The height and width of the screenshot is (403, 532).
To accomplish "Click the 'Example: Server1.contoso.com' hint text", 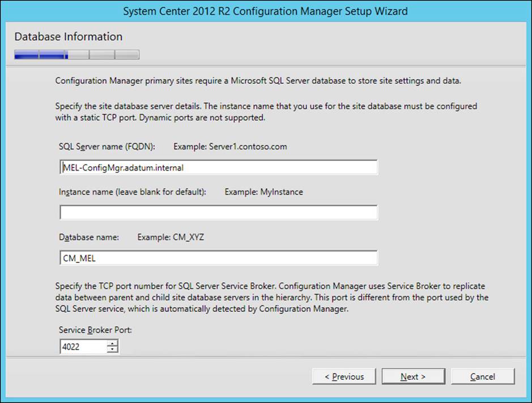I will (231, 147).
